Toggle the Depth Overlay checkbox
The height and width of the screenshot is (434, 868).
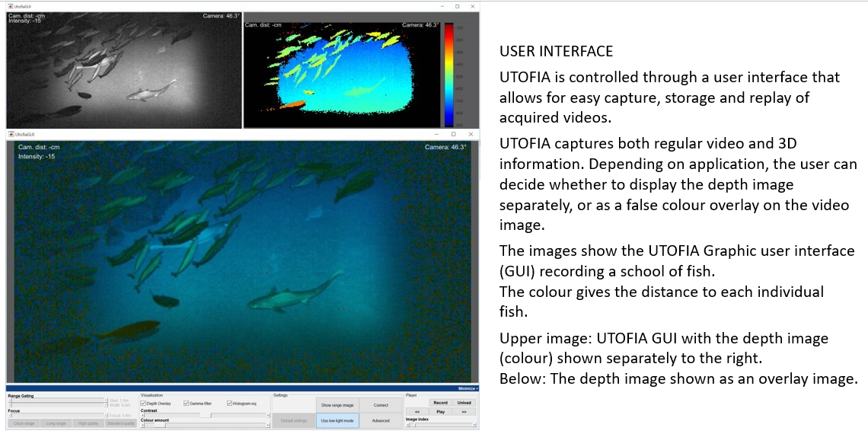144,404
